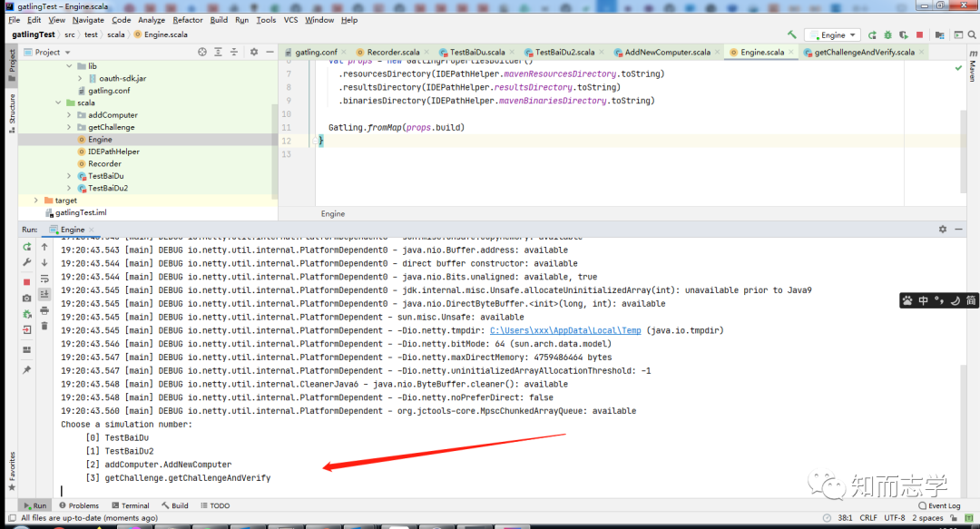Hide the Project tool window
This screenshot has height=529, width=980.
pyautogui.click(x=269, y=52)
